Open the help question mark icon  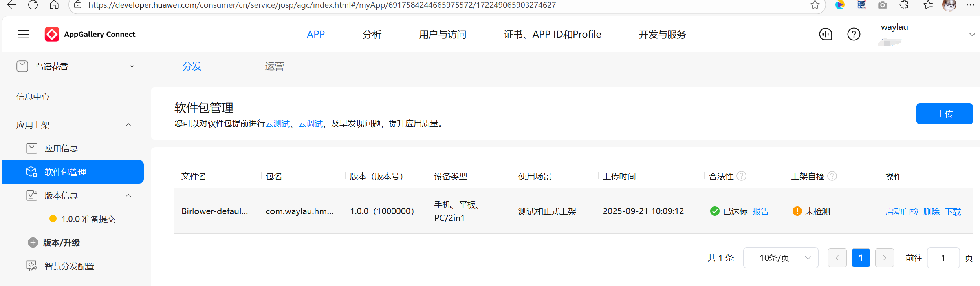coord(854,35)
